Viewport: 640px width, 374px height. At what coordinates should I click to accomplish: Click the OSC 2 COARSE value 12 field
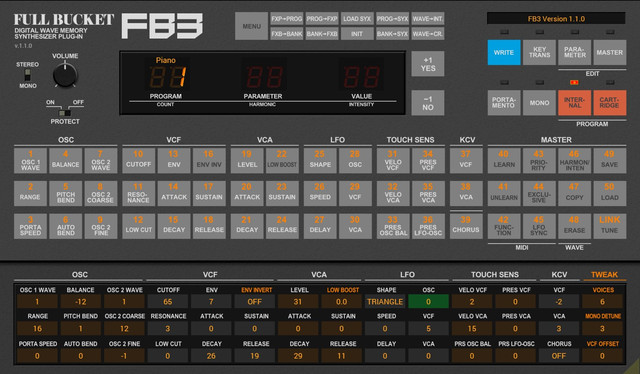tap(124, 329)
